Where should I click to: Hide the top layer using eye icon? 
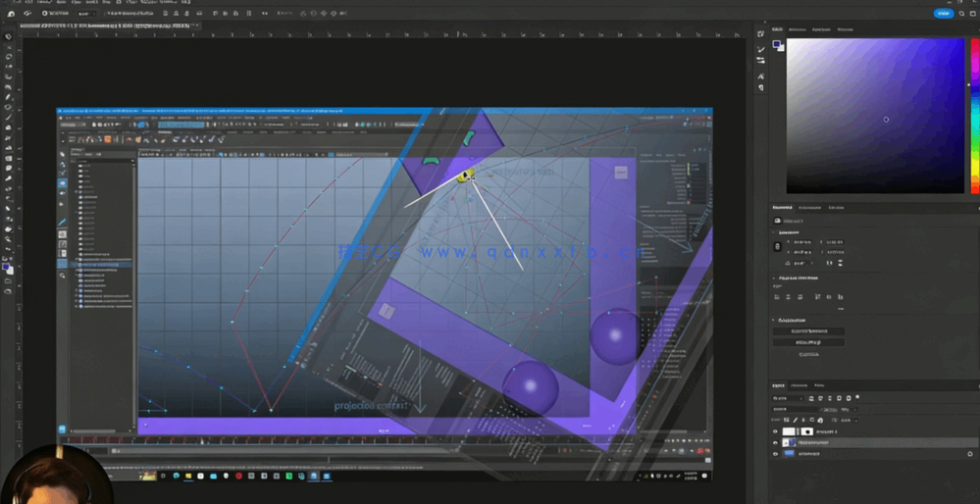click(775, 431)
